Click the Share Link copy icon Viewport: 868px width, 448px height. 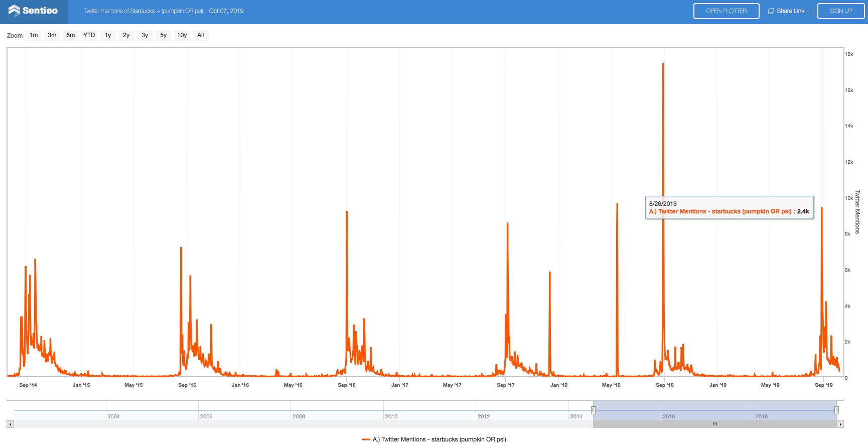pyautogui.click(x=771, y=11)
